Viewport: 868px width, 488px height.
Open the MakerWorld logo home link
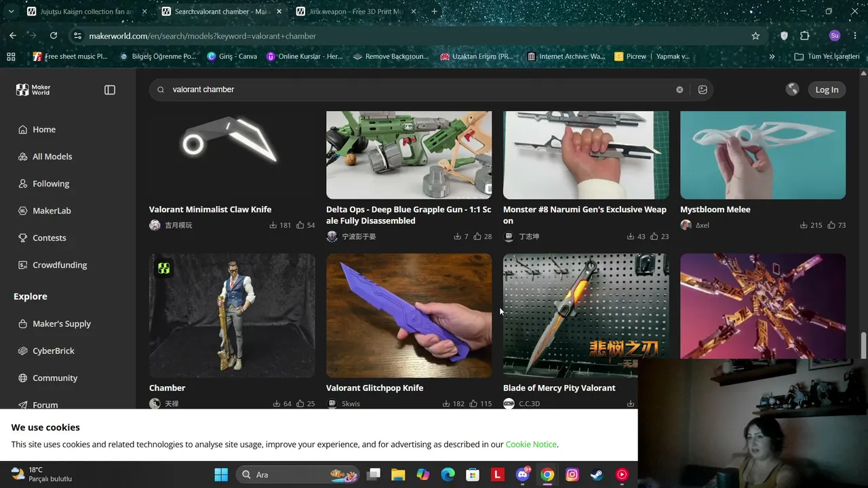click(33, 89)
